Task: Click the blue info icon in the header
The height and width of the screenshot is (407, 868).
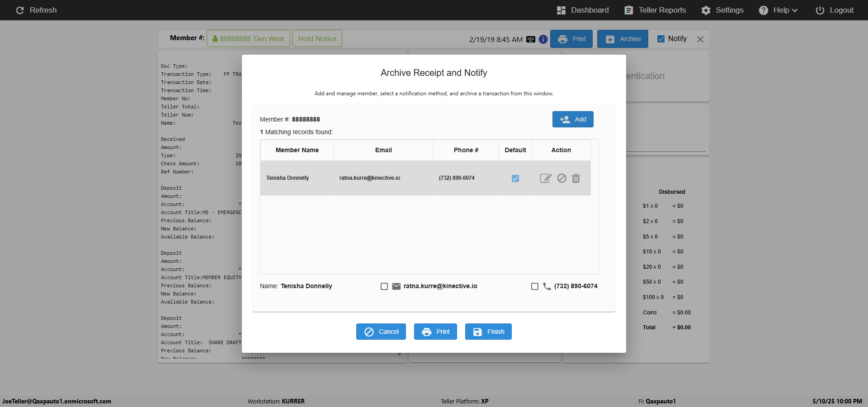Action: coord(543,39)
